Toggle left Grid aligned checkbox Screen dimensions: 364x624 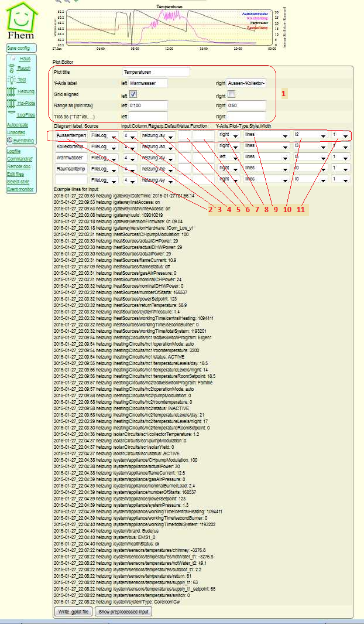[133, 94]
